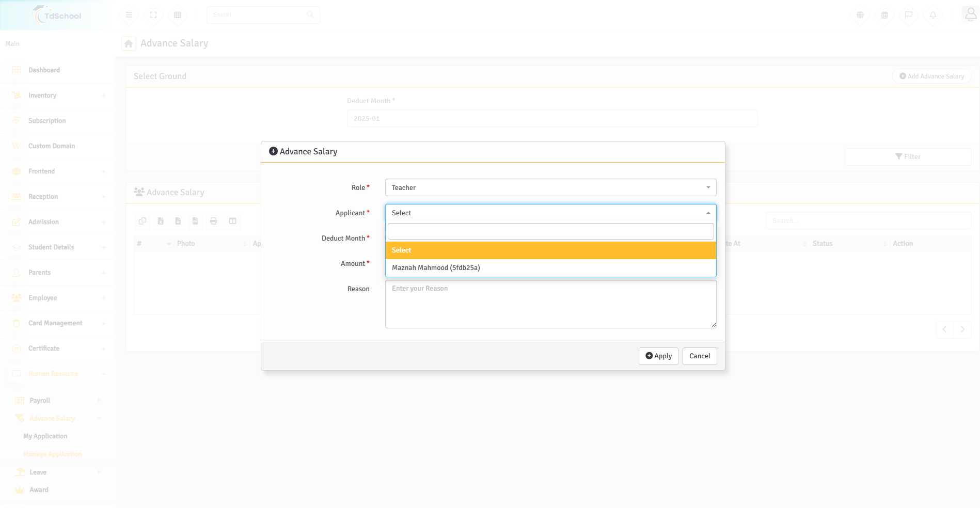
Task: Open the notifications bell icon
Action: pyautogui.click(x=932, y=15)
